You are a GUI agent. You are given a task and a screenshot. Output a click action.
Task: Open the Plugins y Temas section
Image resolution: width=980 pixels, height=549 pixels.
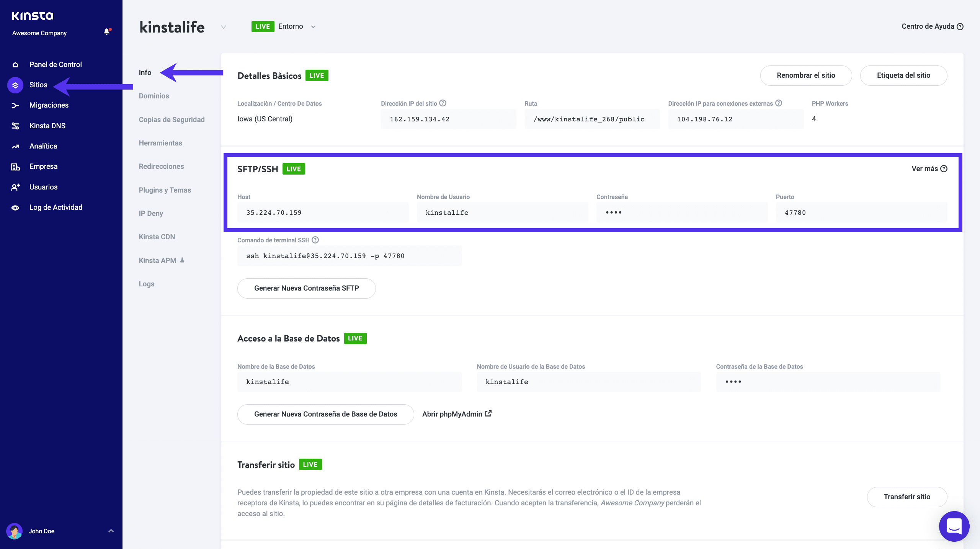click(165, 190)
